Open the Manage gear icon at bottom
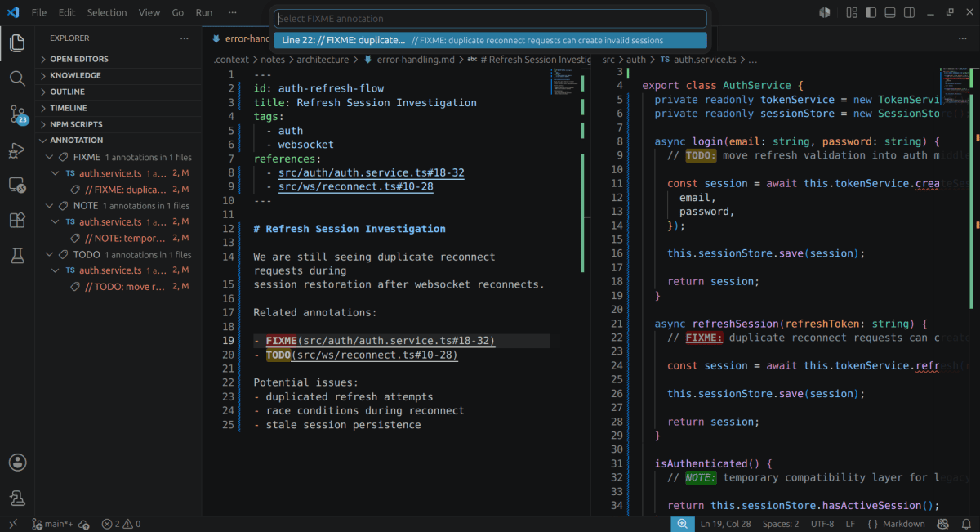The image size is (980, 532). click(x=17, y=498)
